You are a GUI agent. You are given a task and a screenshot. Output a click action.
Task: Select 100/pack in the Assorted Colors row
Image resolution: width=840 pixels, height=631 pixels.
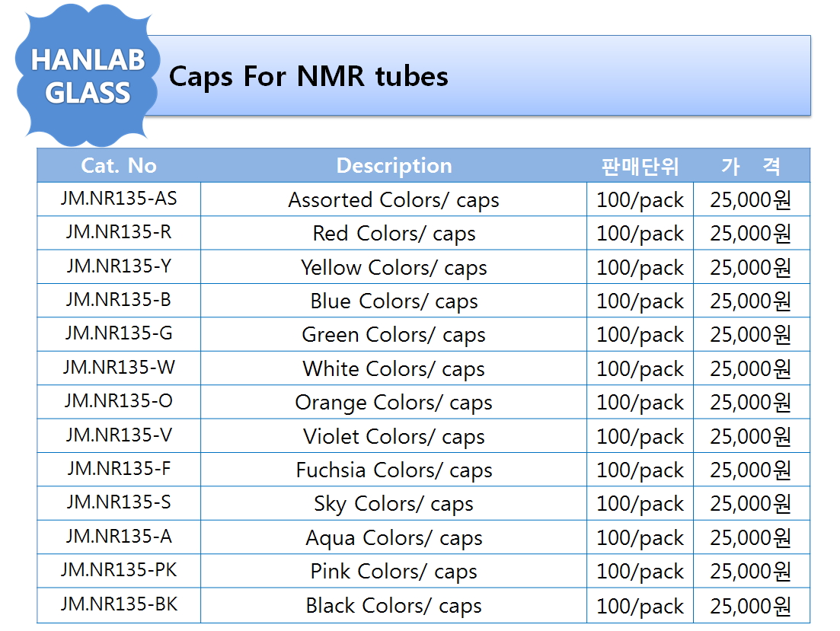click(640, 200)
